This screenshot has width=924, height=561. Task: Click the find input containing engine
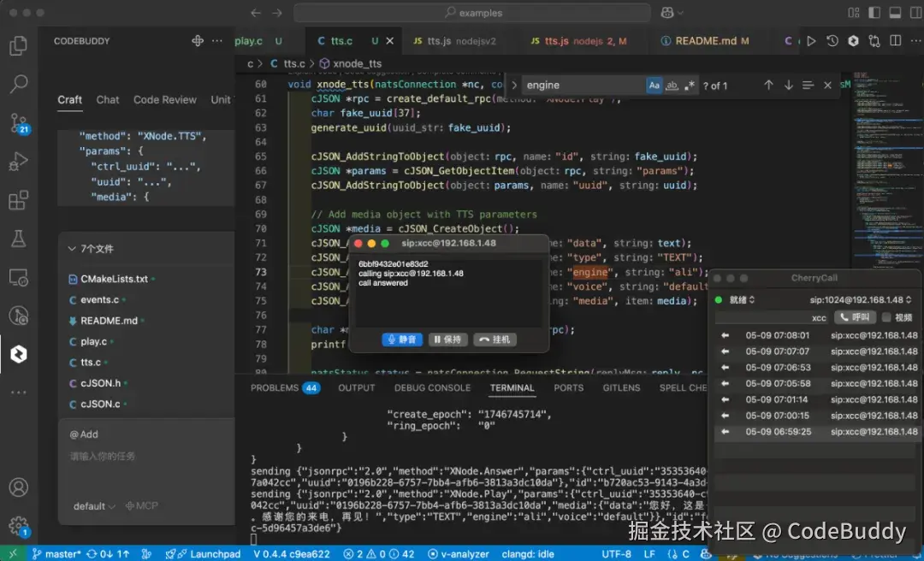(583, 86)
